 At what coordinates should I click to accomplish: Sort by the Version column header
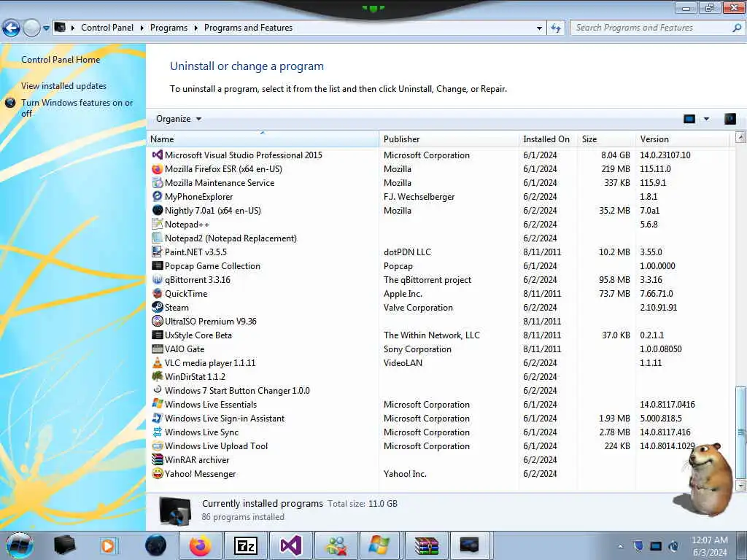[682, 139]
